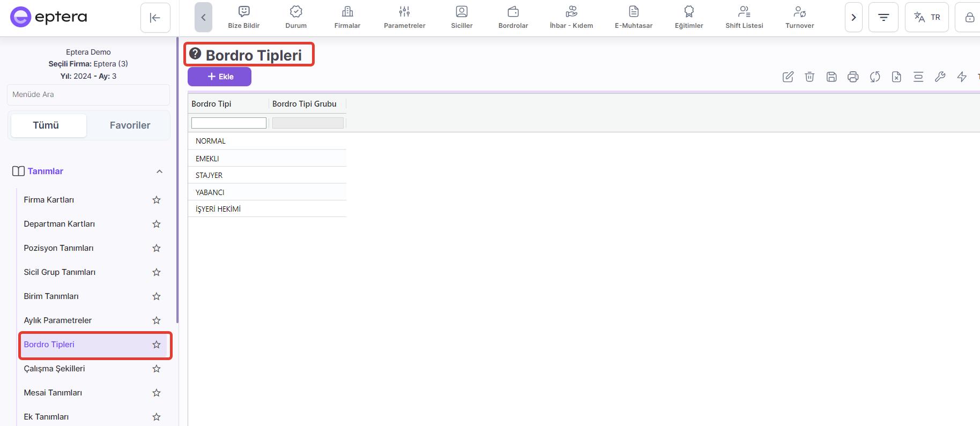
Task: Click the edit record pencil icon
Action: tap(788, 77)
